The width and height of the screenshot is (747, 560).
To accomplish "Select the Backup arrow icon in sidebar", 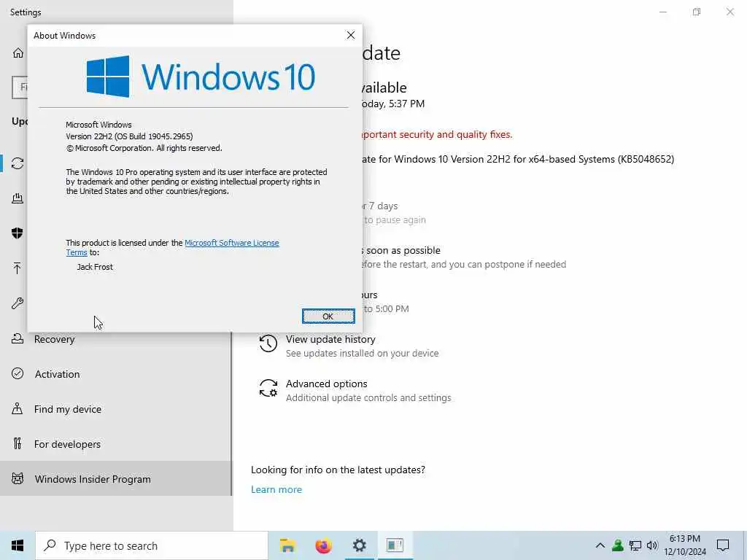I will [x=18, y=268].
